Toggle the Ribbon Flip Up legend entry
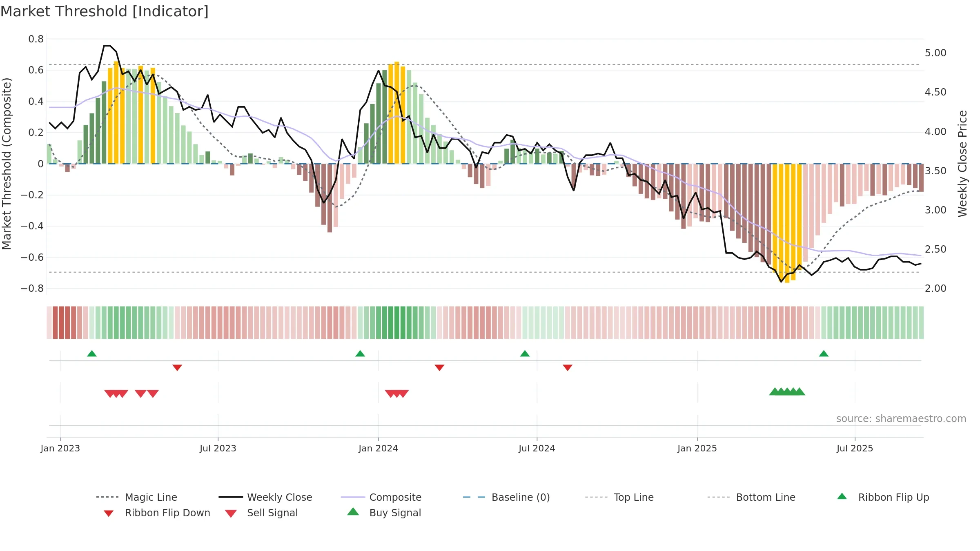 point(883,497)
